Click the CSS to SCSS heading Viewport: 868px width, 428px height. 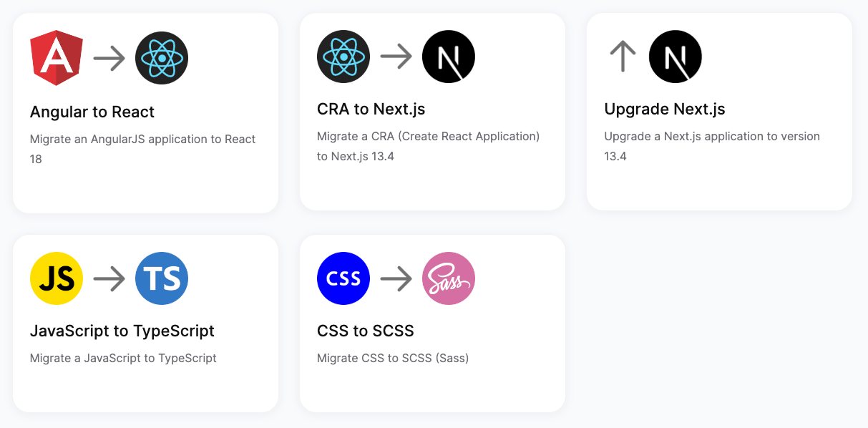(366, 331)
